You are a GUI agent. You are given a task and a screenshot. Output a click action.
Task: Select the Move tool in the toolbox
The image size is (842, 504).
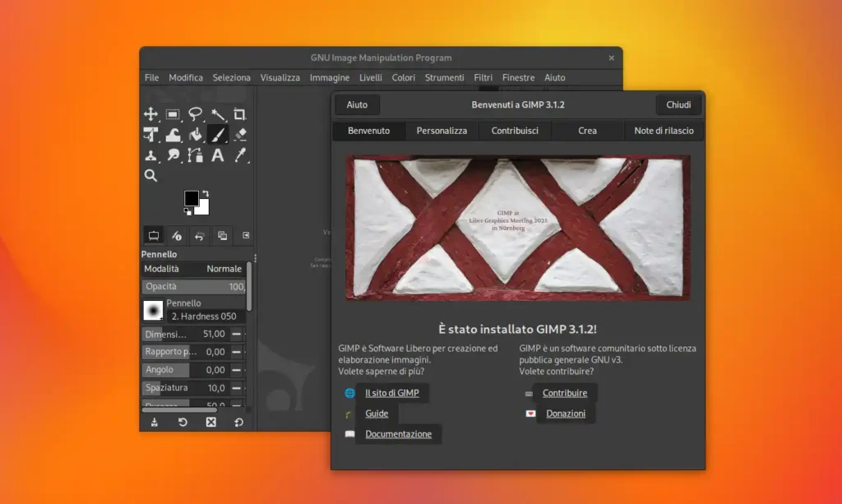pyautogui.click(x=150, y=114)
